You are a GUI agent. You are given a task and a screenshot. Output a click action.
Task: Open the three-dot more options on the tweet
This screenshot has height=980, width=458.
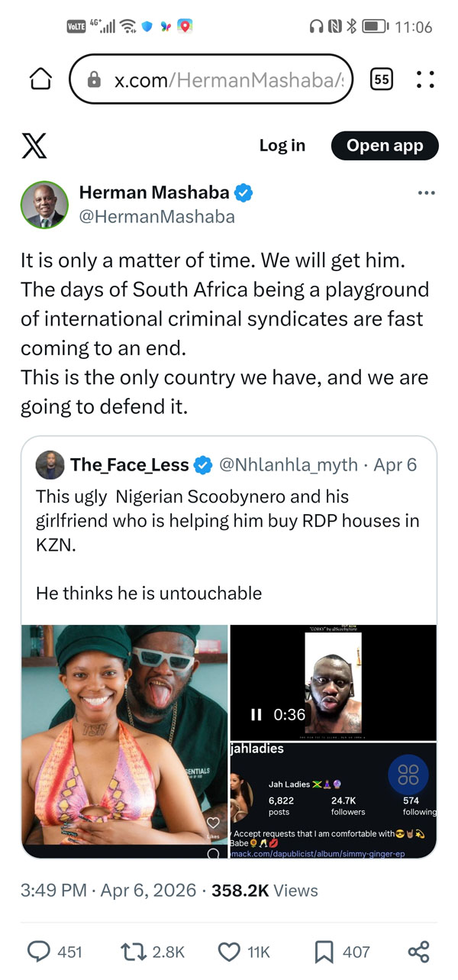pos(426,193)
